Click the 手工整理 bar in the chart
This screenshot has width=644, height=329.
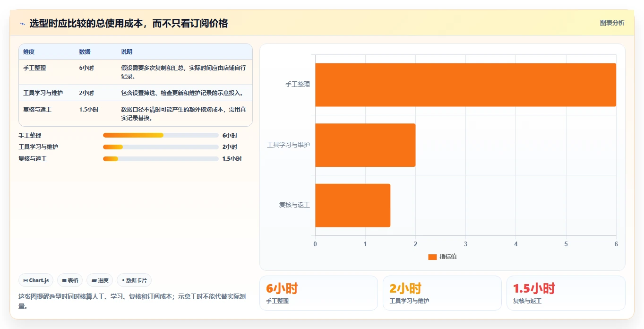pyautogui.click(x=465, y=85)
